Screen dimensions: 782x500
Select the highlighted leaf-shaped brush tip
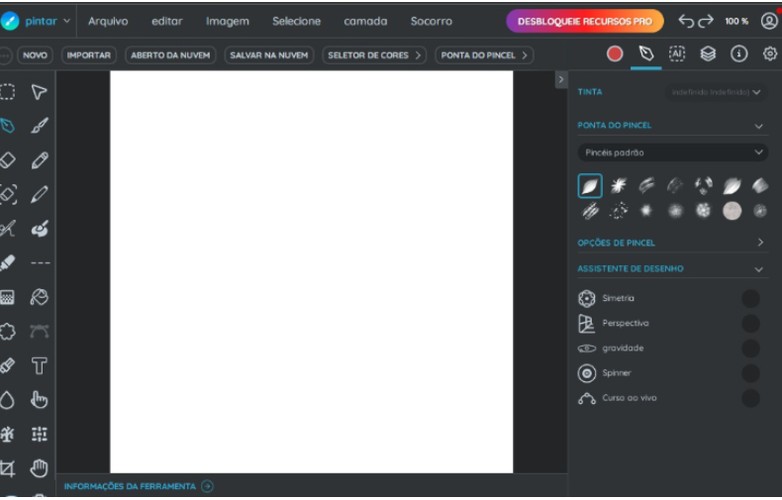[589, 186]
